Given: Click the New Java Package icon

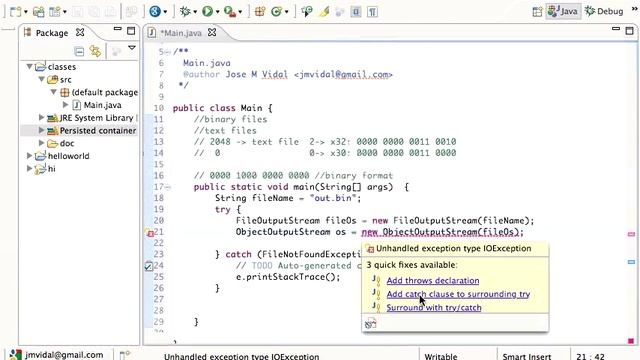Looking at the screenshot, I should (260, 11).
